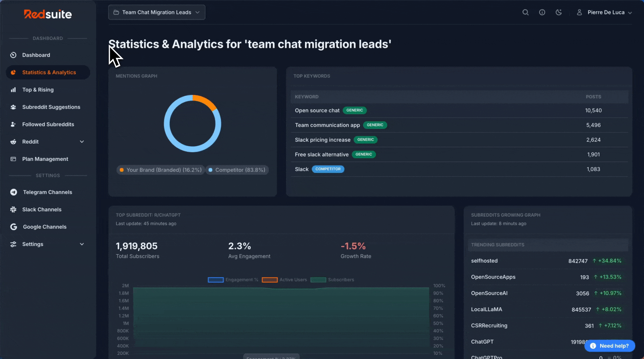
Task: Go to Subreddit Suggestions page
Action: pyautogui.click(x=51, y=107)
